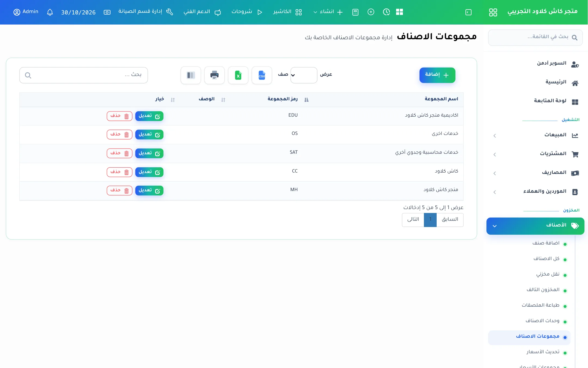
Task: Click the table search field
Action: (x=84, y=75)
